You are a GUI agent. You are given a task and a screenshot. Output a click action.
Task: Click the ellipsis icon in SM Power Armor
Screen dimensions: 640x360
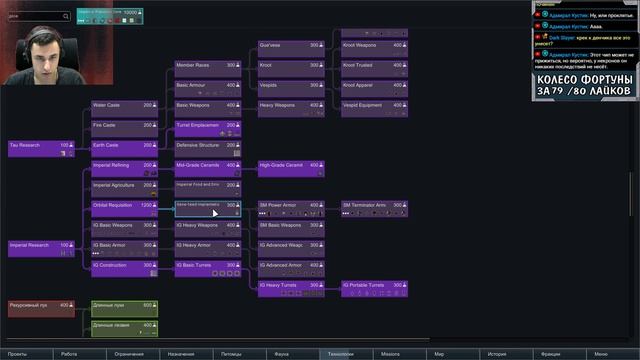click(x=262, y=213)
